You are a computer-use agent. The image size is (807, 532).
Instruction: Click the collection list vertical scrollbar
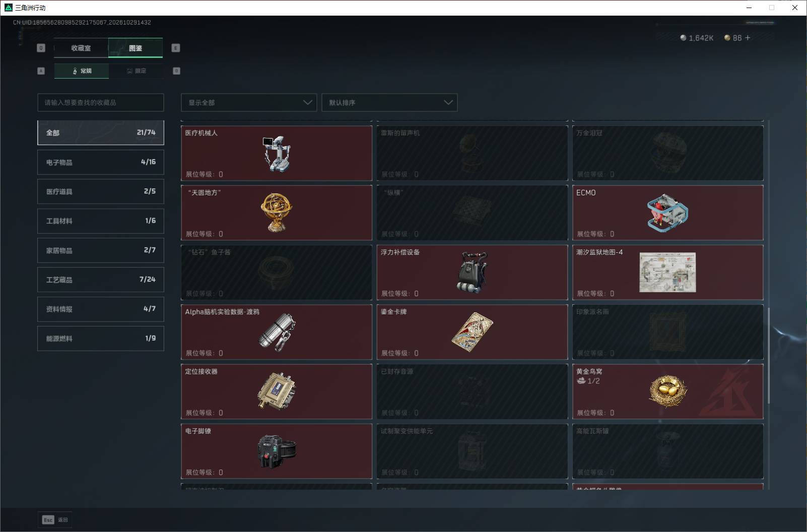(x=769, y=355)
